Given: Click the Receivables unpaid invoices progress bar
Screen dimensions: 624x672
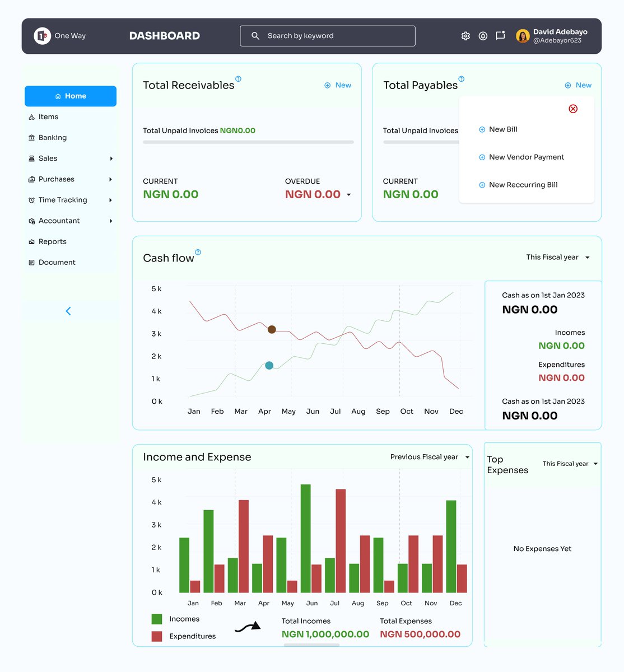Looking at the screenshot, I should click(x=248, y=142).
